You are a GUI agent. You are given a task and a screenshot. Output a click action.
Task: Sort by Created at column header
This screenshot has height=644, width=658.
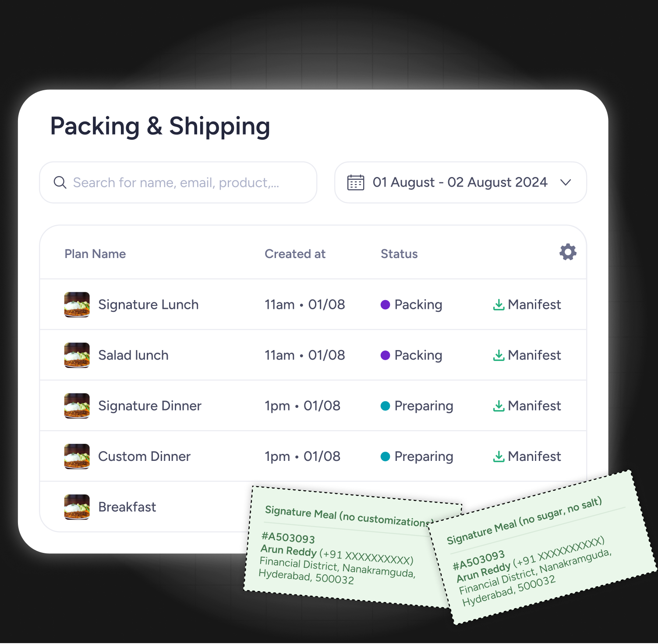[x=295, y=254]
